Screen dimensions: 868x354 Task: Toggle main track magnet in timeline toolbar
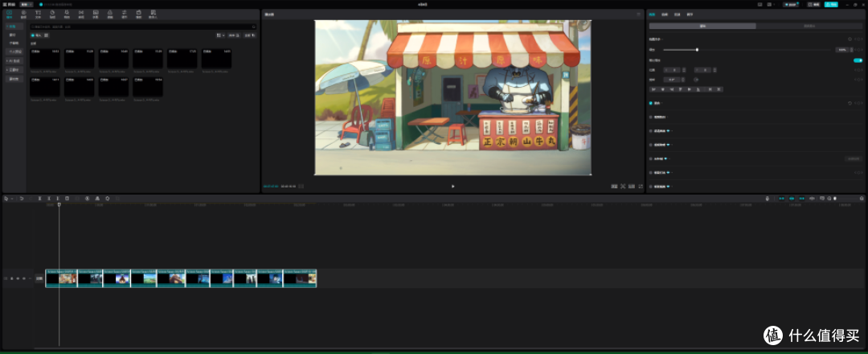pos(782,199)
